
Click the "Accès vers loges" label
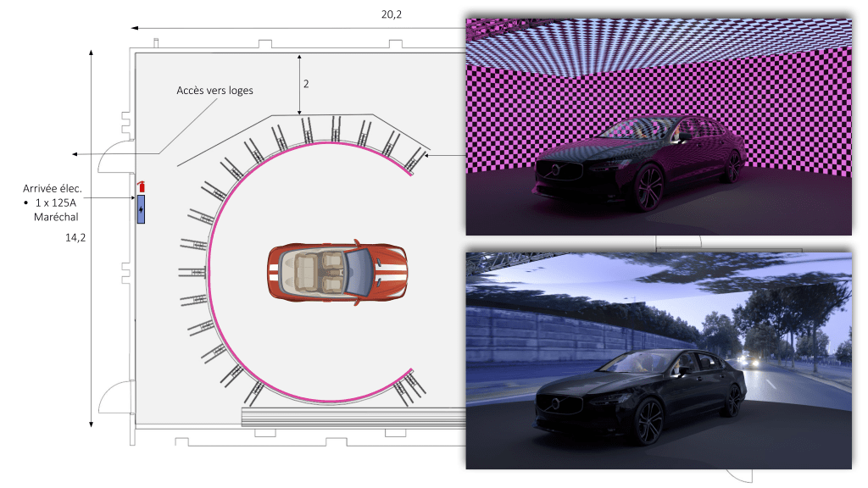coord(214,91)
